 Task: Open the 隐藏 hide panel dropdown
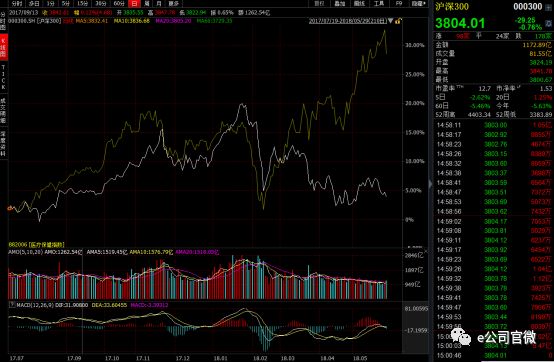coord(419,4)
